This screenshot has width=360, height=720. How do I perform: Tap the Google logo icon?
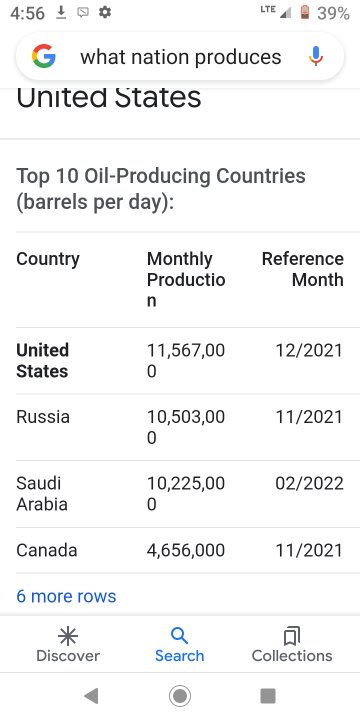44,57
